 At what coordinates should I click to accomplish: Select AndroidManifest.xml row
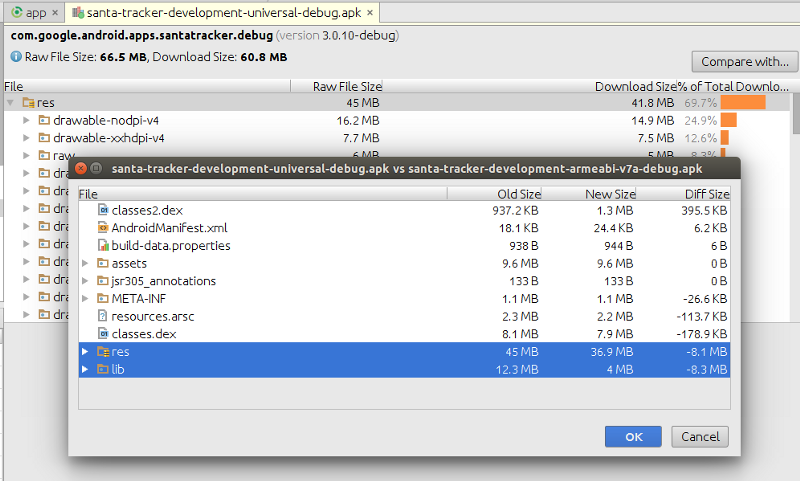(404, 228)
